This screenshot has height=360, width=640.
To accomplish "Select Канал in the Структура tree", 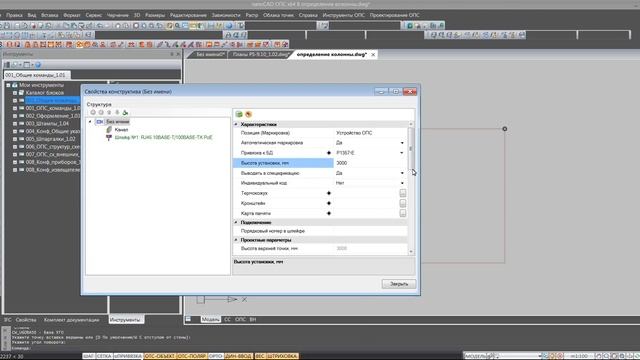I will 121,129.
